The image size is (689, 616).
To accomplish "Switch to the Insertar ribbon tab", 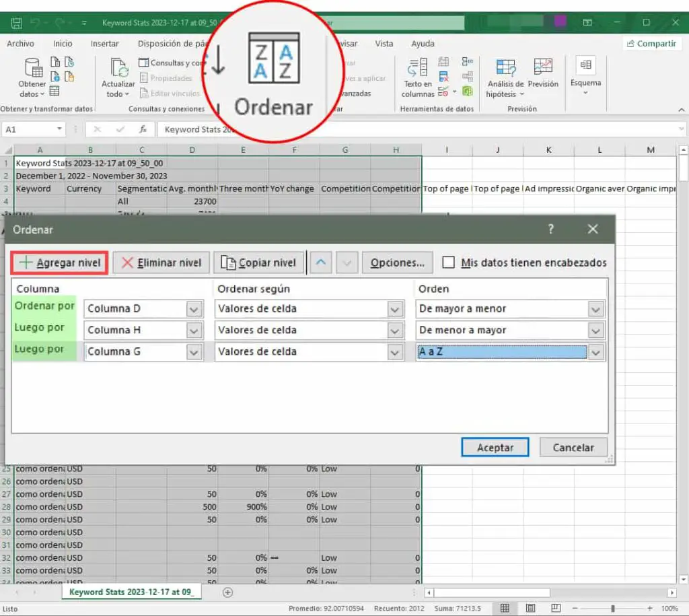I will (x=105, y=43).
